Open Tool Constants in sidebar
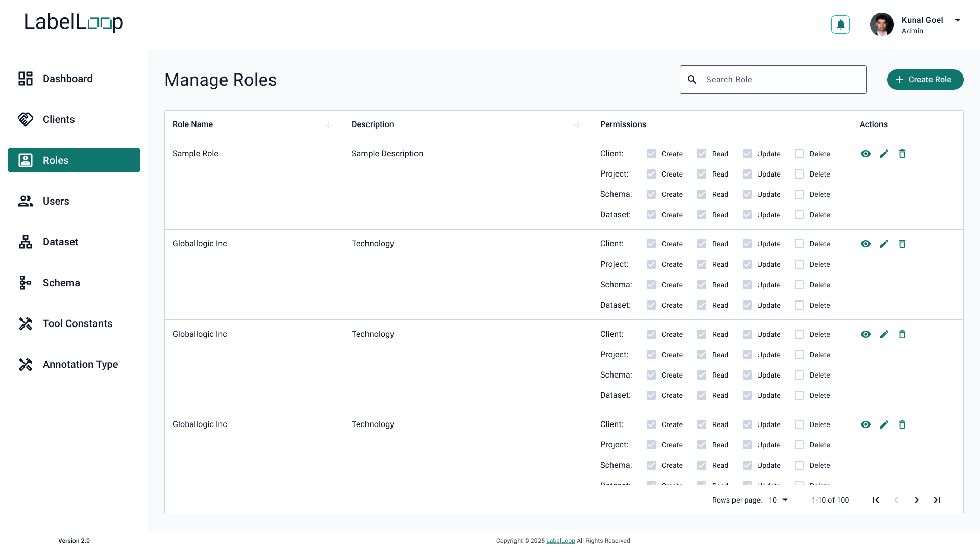Viewport: 980px width, 551px height. click(x=74, y=323)
